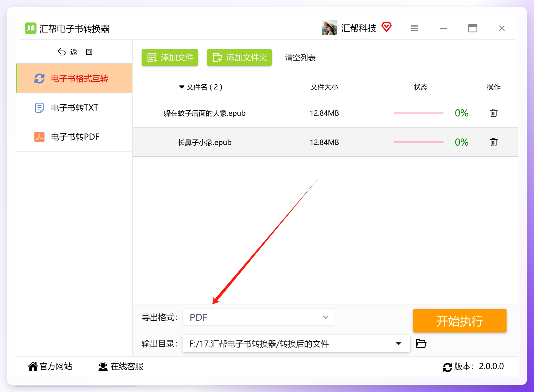Image resolution: width=534 pixels, height=392 pixels.
Task: Open the output folder with the folder icon
Action: [421, 344]
